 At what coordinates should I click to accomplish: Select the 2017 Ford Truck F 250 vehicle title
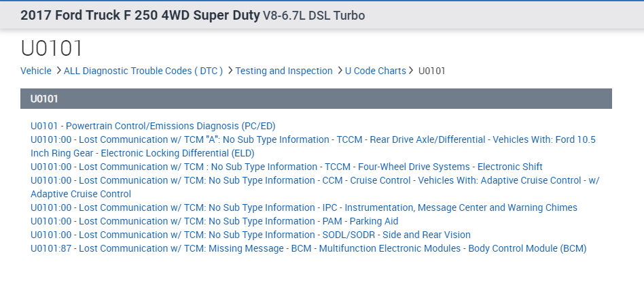click(193, 15)
